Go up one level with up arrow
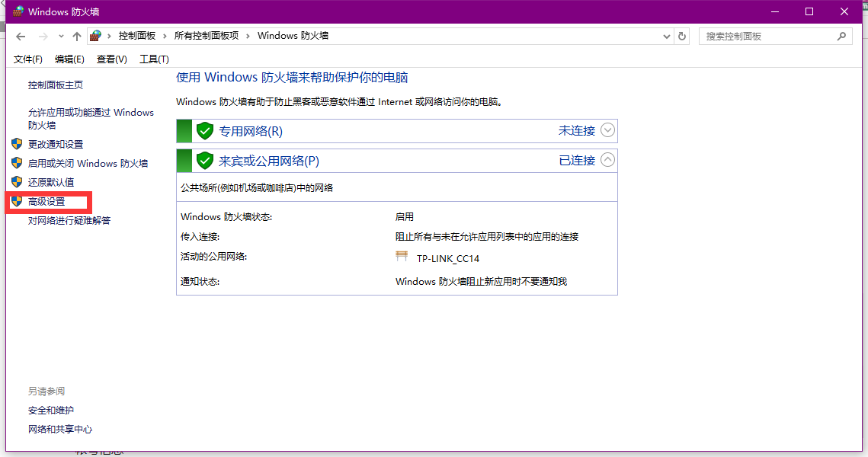Image resolution: width=868 pixels, height=457 pixels. pos(77,37)
